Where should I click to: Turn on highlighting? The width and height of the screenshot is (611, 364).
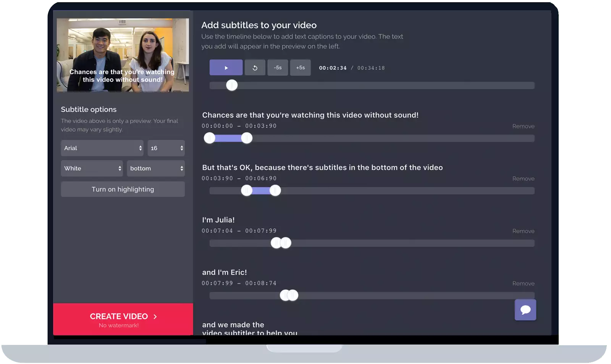click(x=123, y=189)
